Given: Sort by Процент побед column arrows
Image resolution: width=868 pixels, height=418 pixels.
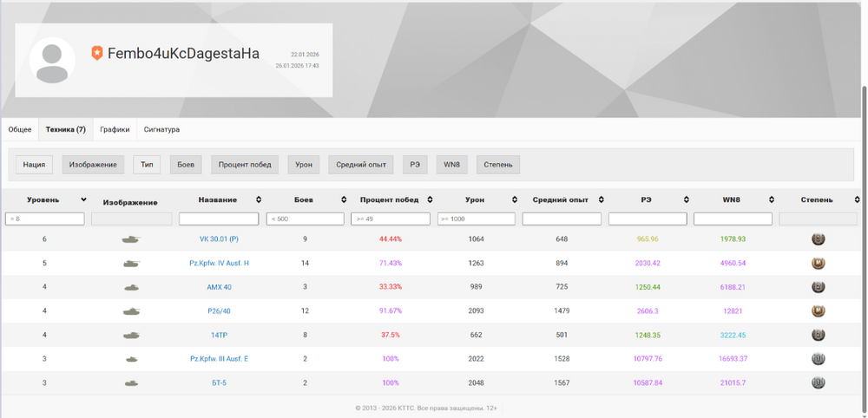Looking at the screenshot, I should [430, 199].
